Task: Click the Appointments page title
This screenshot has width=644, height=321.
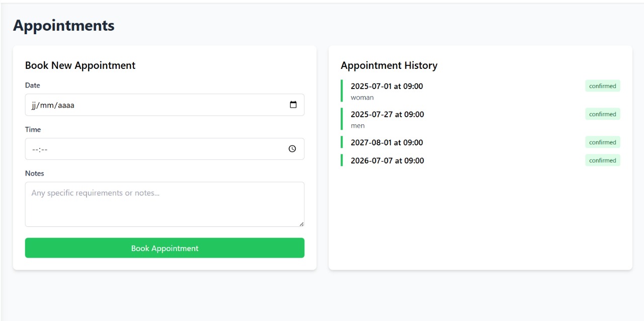Action: point(64,26)
